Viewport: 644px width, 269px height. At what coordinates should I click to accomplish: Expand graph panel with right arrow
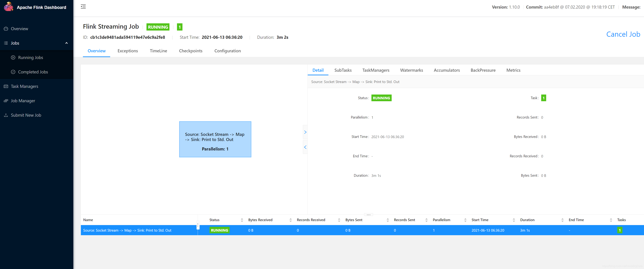tap(305, 132)
